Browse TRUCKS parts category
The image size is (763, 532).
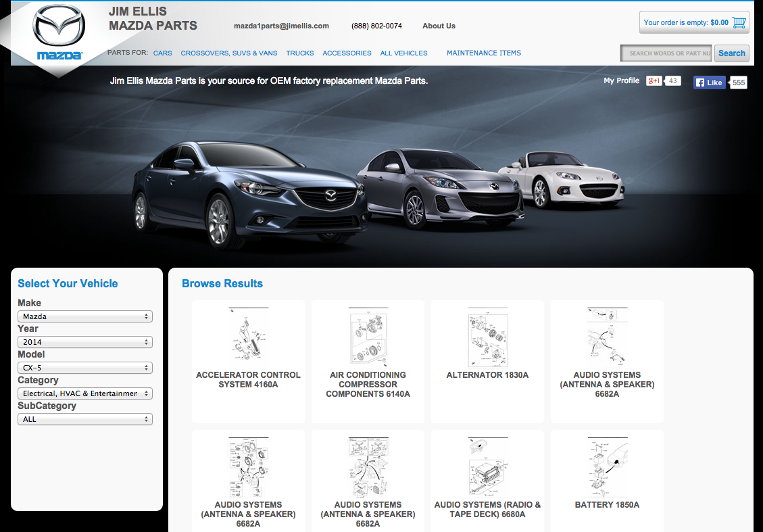click(x=299, y=53)
